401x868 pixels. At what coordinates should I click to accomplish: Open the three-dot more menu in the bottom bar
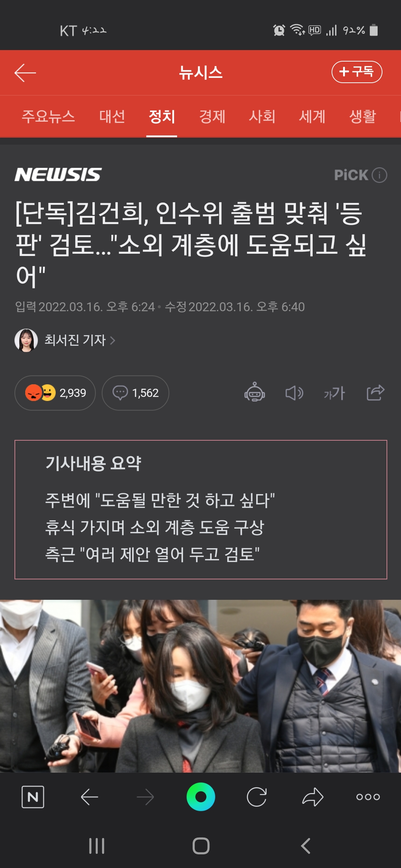(x=368, y=797)
